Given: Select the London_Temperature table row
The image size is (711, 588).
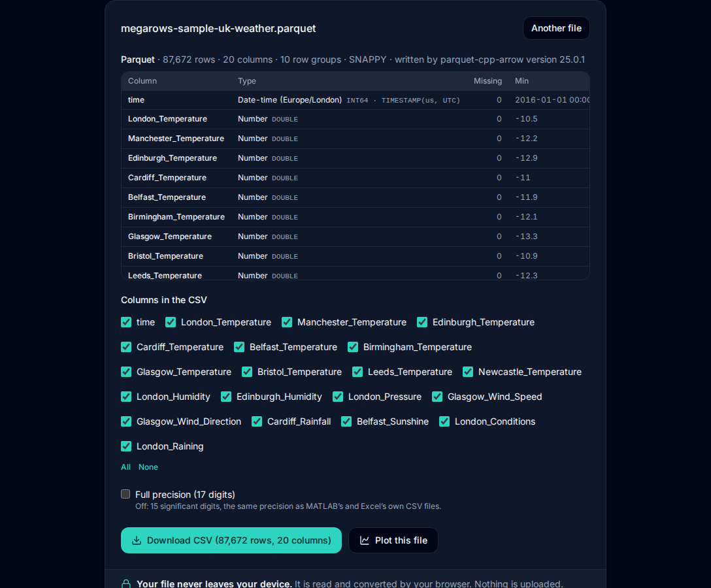Looking at the screenshot, I should point(355,119).
